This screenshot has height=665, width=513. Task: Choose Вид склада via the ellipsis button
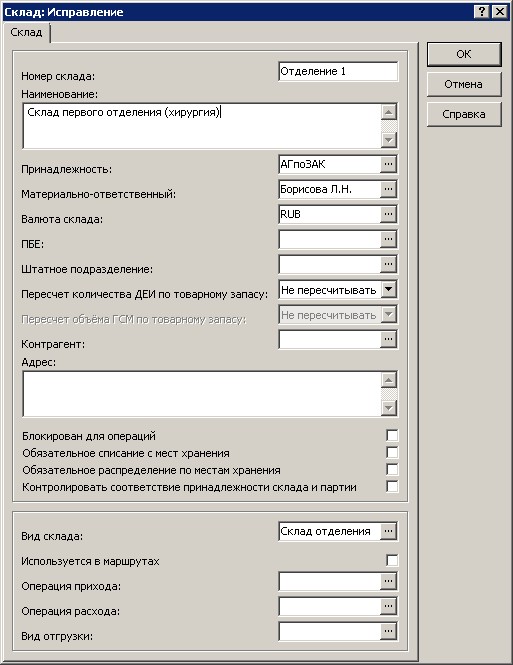388,531
